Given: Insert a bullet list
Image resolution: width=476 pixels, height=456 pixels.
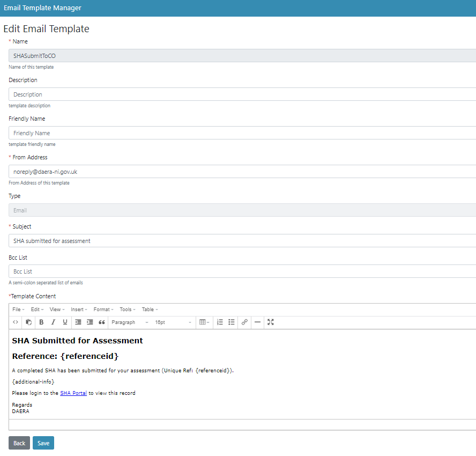Looking at the screenshot, I should tap(232, 322).
